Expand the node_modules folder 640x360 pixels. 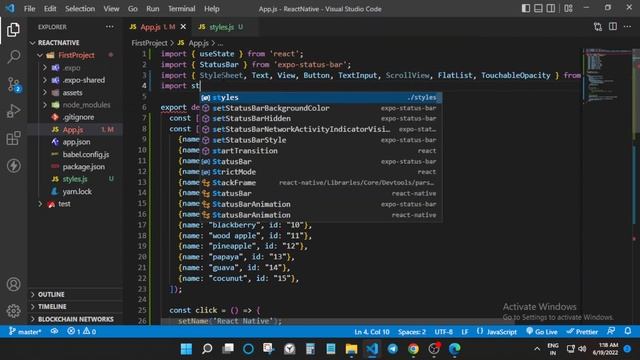[45, 105]
